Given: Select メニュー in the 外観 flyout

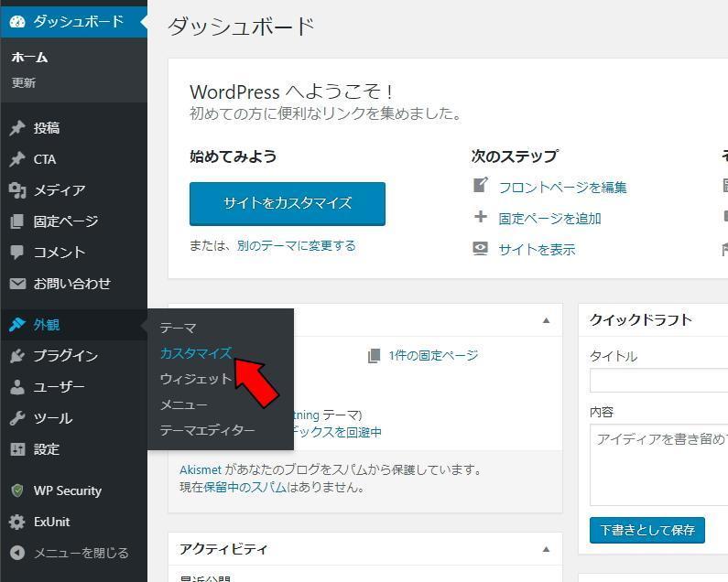Looking at the screenshot, I should [183, 404].
